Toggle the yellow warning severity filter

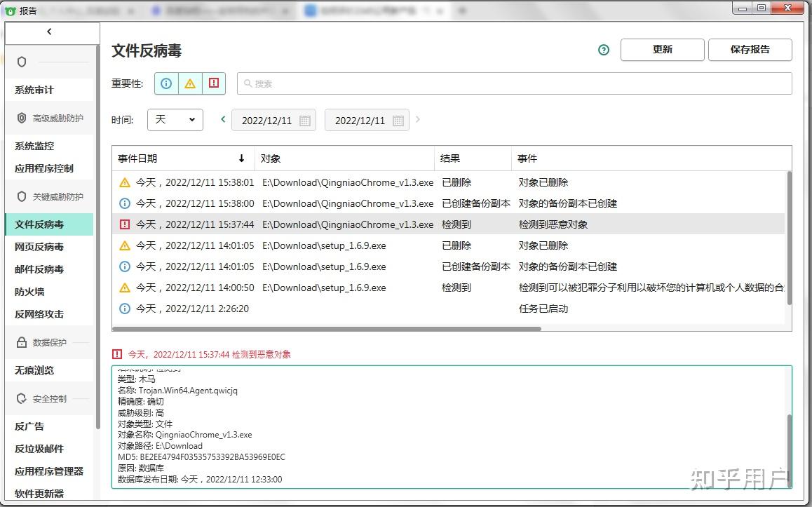tap(189, 83)
